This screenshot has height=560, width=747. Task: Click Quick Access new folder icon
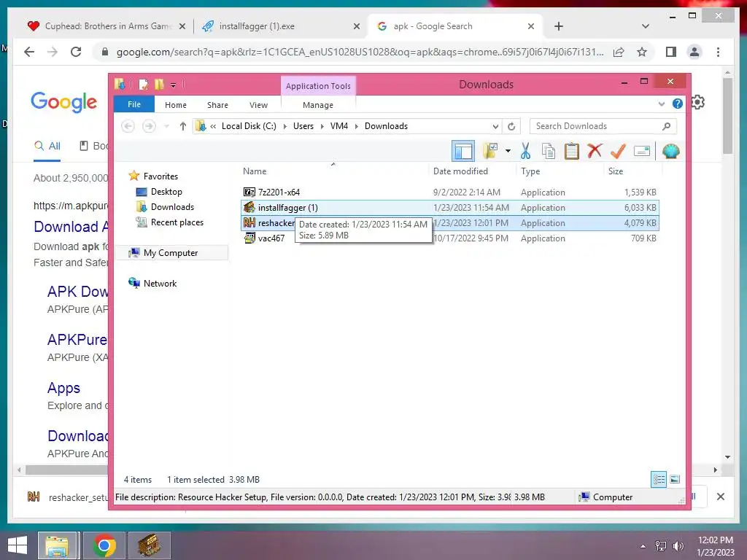point(159,85)
